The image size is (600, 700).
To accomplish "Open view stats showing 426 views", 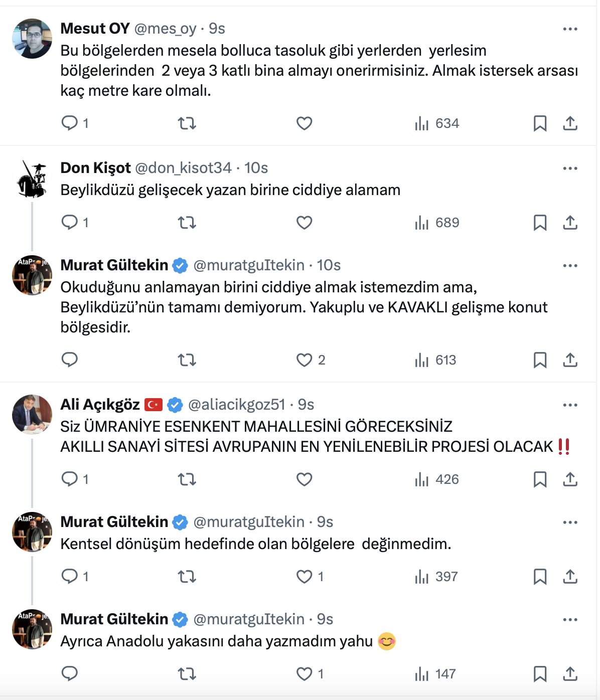I will point(436,479).
